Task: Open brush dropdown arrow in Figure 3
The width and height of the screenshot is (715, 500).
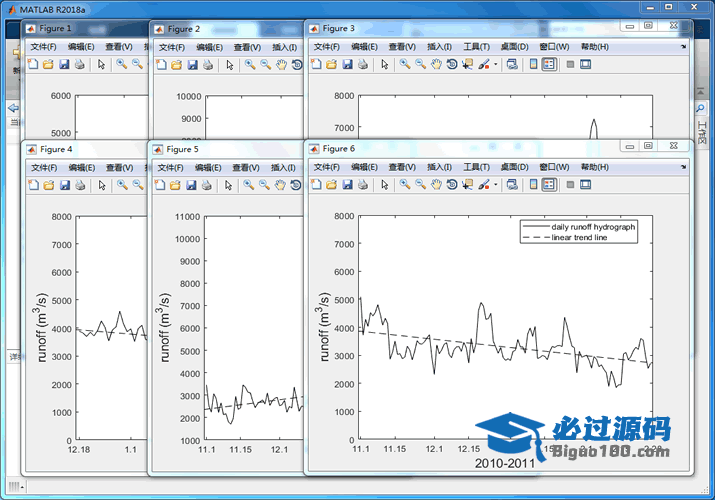Action: pyautogui.click(x=496, y=64)
